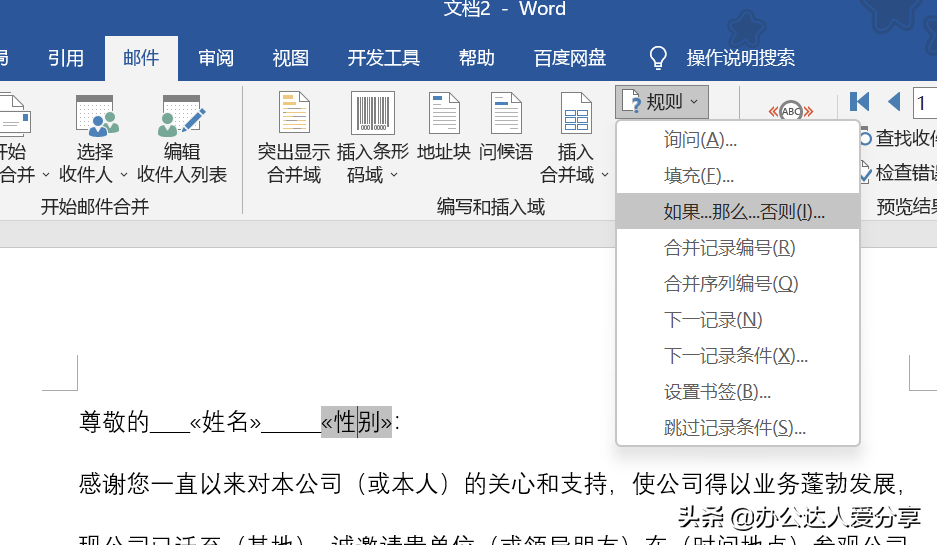This screenshot has width=937, height=545.
Task: Select 合并序列编号(Q) rule
Action: (738, 283)
